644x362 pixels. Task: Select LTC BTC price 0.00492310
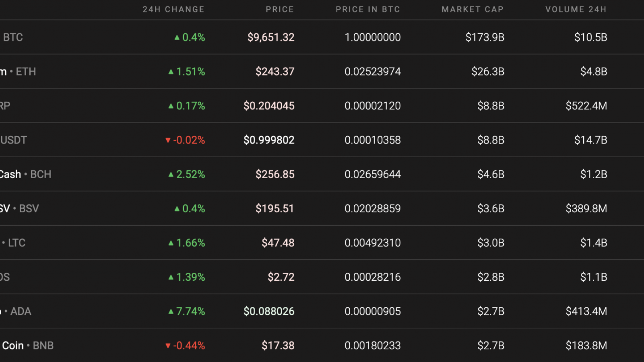point(373,243)
